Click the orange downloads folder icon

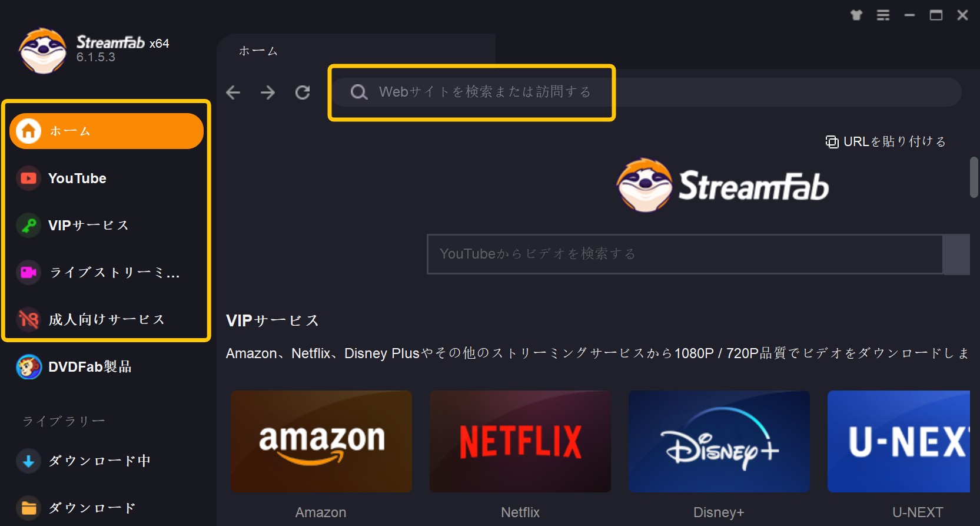point(28,508)
